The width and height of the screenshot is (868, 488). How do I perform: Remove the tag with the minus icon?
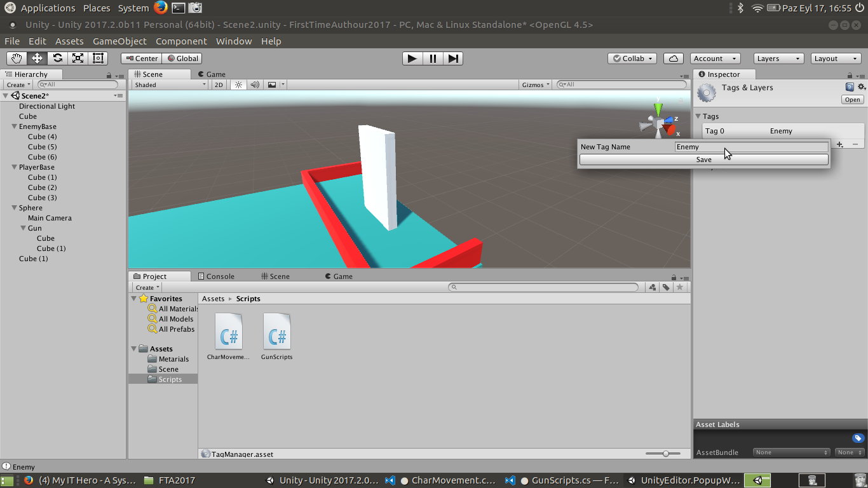[x=855, y=145]
